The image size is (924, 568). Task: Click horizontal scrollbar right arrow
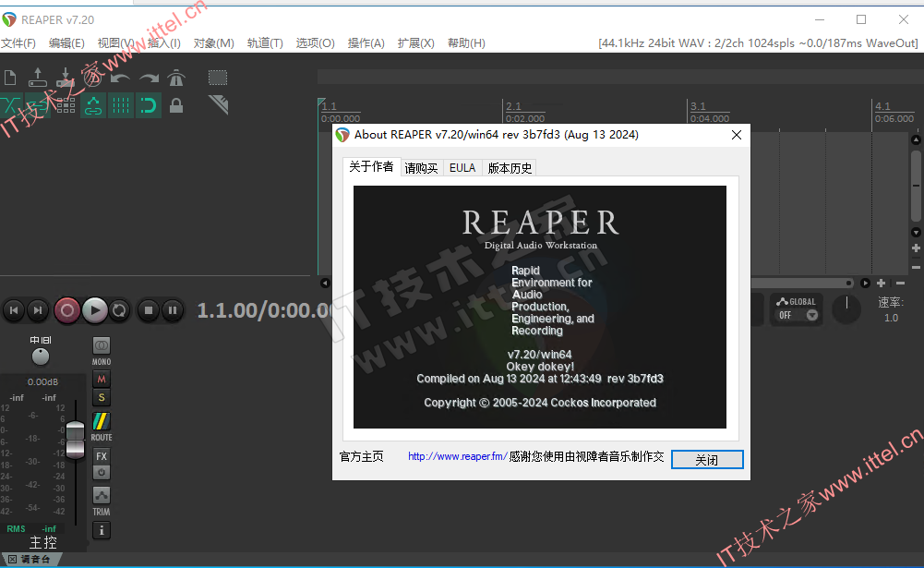pos(865,284)
